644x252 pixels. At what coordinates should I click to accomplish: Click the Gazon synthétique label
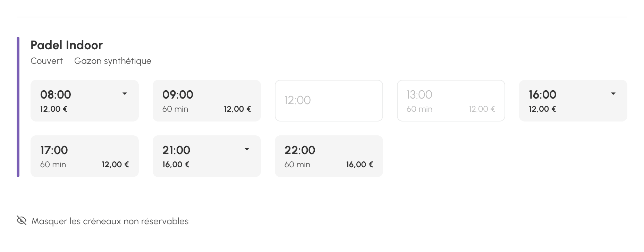(113, 61)
